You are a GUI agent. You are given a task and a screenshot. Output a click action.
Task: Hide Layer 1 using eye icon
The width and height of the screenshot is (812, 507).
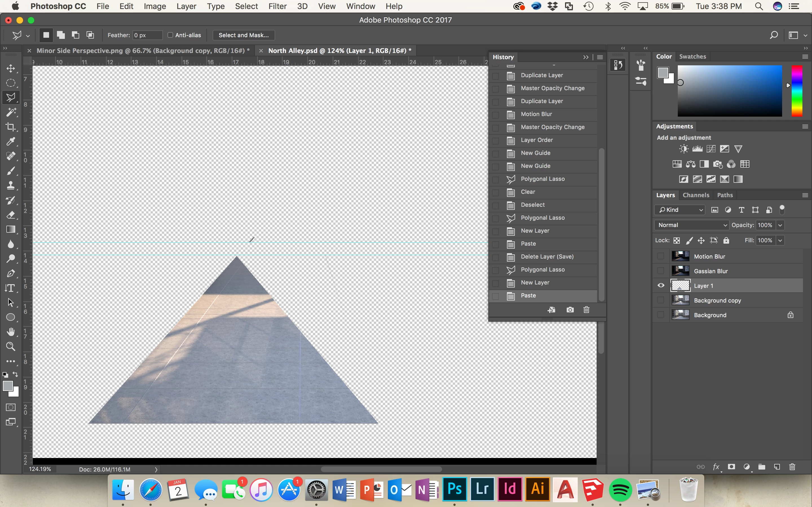click(661, 286)
